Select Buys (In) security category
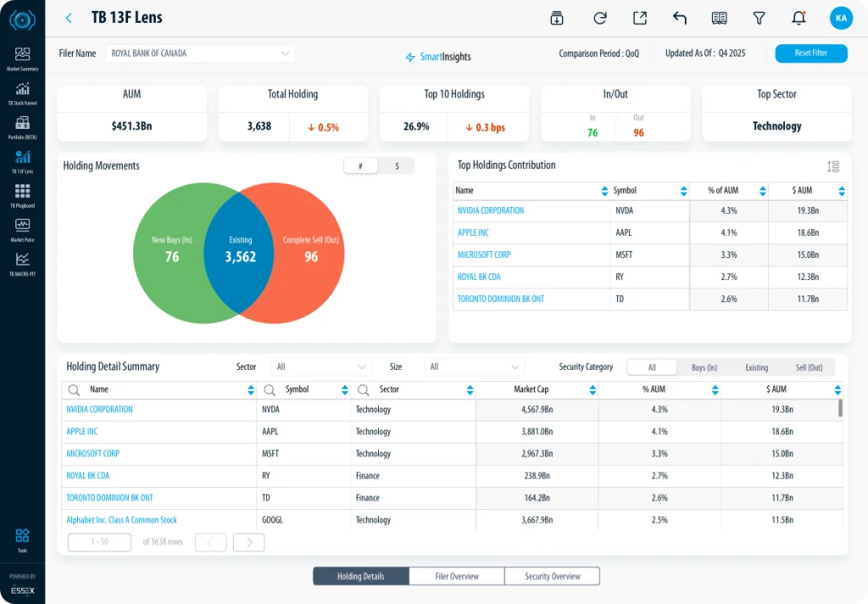 pyautogui.click(x=704, y=367)
